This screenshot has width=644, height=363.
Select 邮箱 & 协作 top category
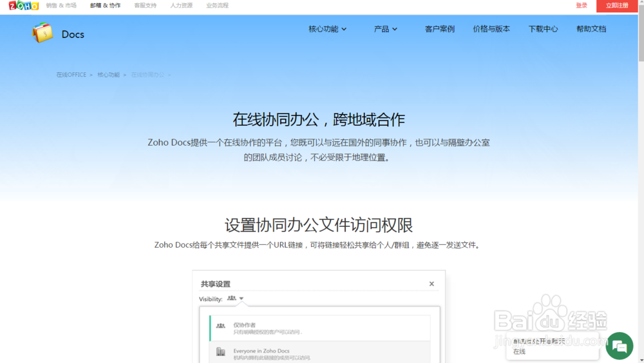105,5
